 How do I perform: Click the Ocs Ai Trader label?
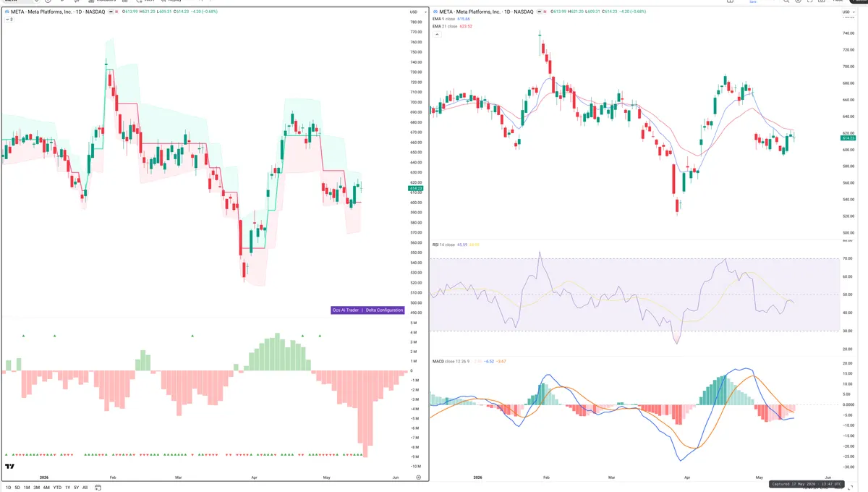(346, 310)
